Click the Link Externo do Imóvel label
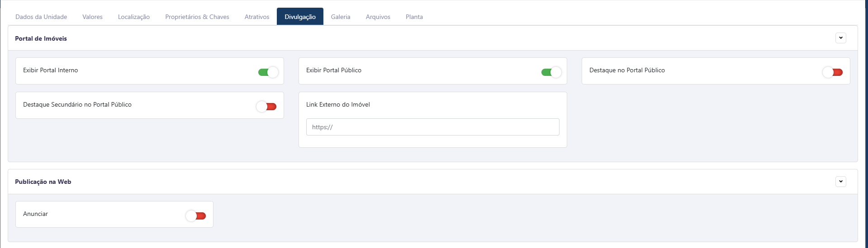 [338, 104]
